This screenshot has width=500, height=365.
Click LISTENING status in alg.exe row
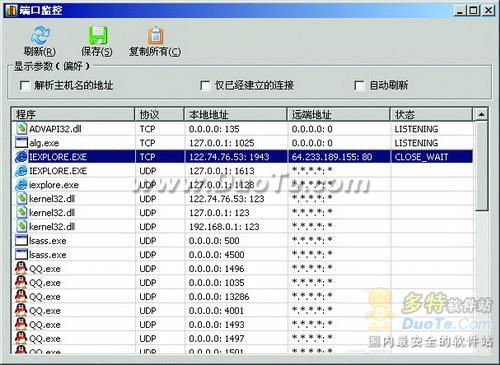416,143
